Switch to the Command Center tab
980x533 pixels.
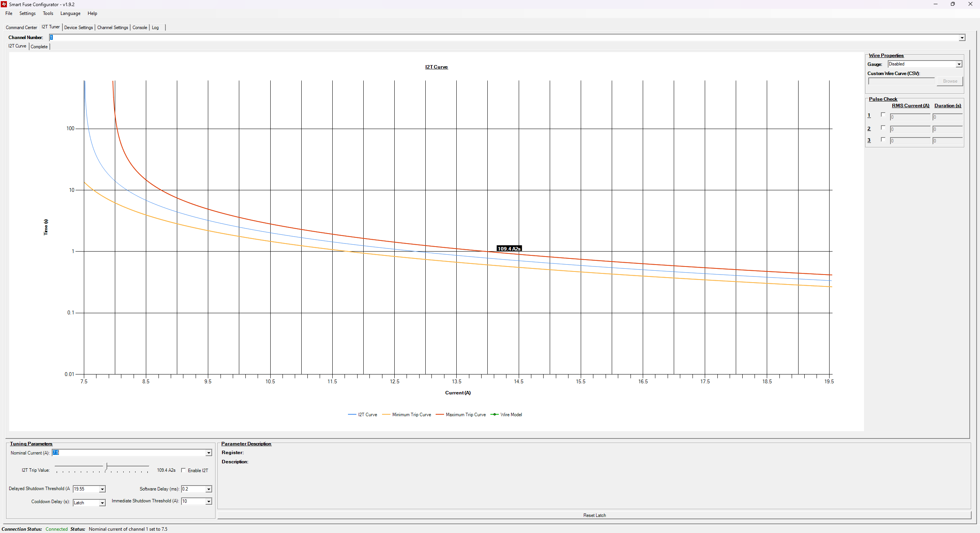click(x=21, y=27)
